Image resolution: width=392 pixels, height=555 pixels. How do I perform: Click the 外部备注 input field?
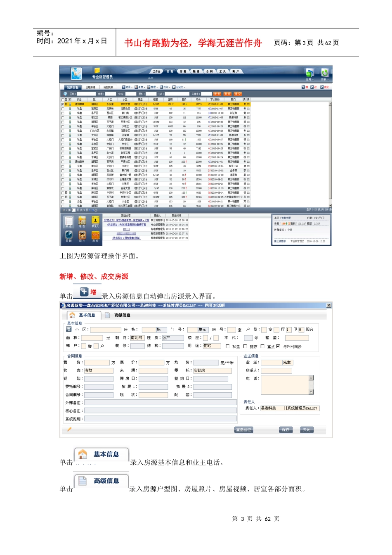[161, 403]
